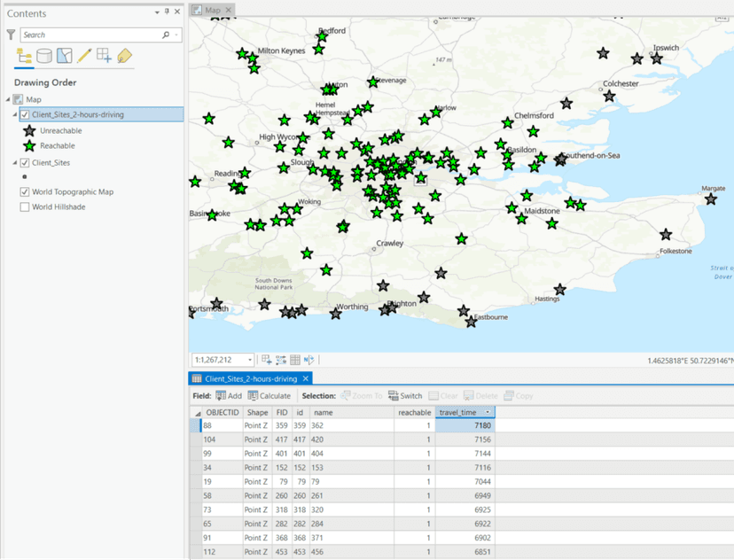Viewport: 734px width, 560px height.
Task: Switch to the Map view tab
Action: coord(213,11)
